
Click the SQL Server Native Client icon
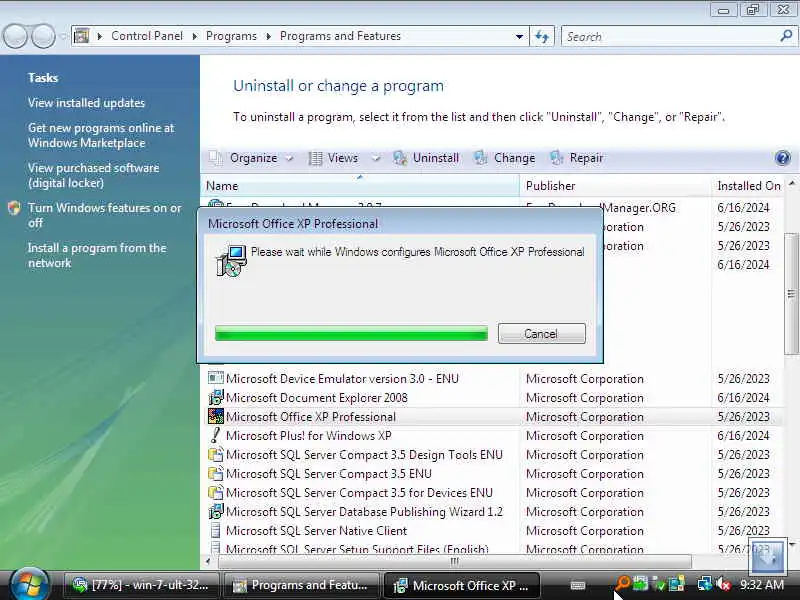[216, 530]
